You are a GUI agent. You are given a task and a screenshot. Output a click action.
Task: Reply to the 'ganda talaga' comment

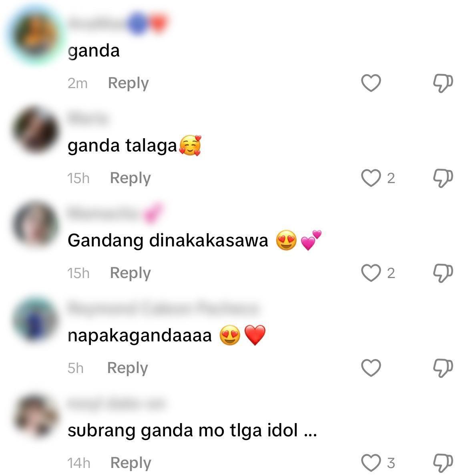pos(130,179)
